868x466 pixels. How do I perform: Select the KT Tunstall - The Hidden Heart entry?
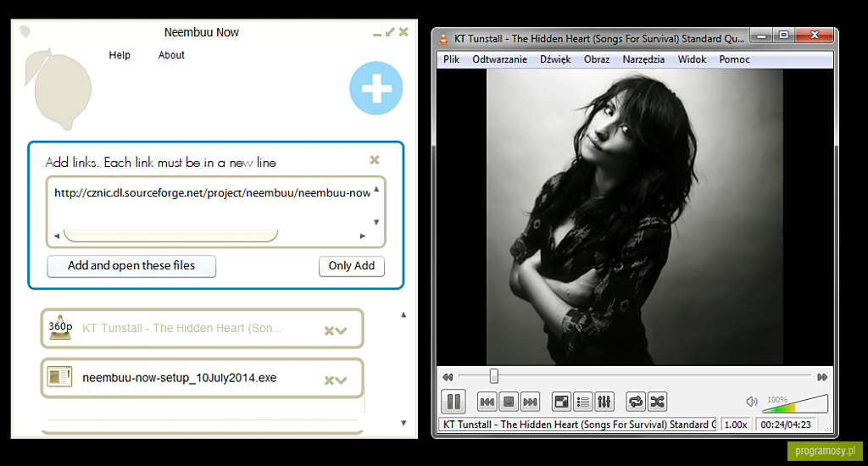[202, 328]
